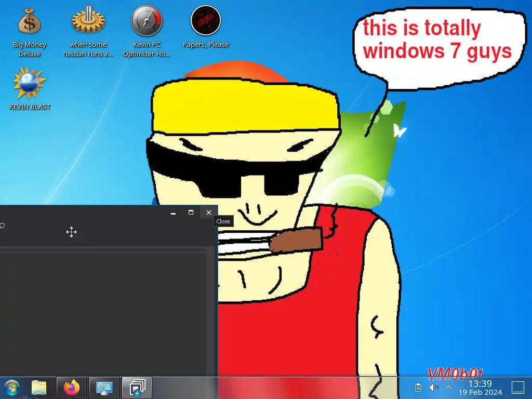
Task: Open the clock showing 13:39
Action: 480,388
